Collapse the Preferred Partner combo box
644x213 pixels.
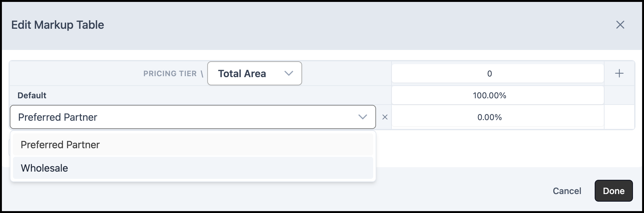click(193, 117)
